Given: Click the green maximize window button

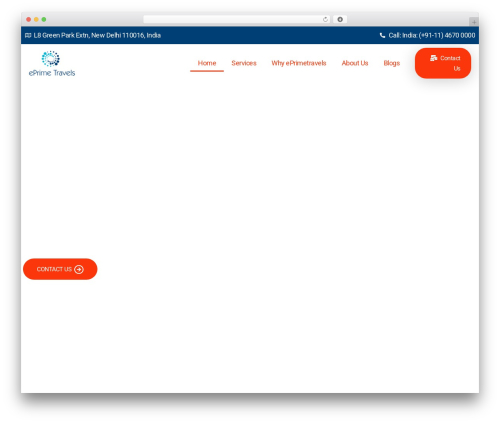Looking at the screenshot, I should pos(44,20).
